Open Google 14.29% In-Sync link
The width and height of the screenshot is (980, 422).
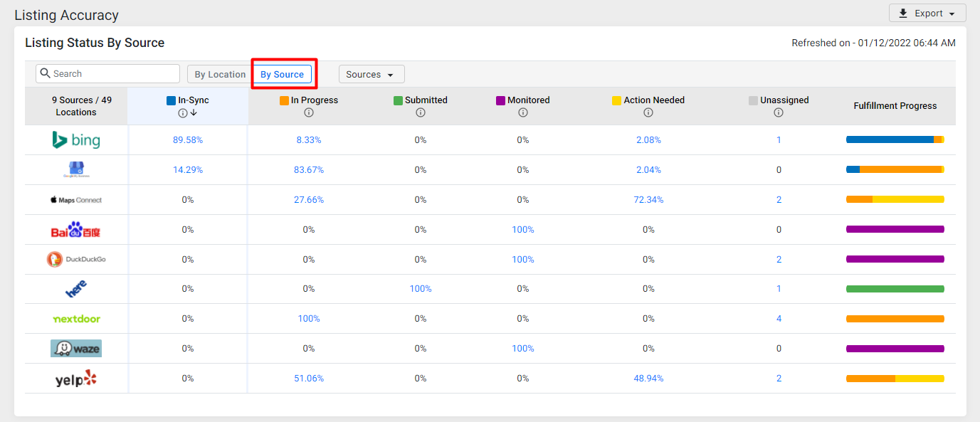[x=188, y=170]
